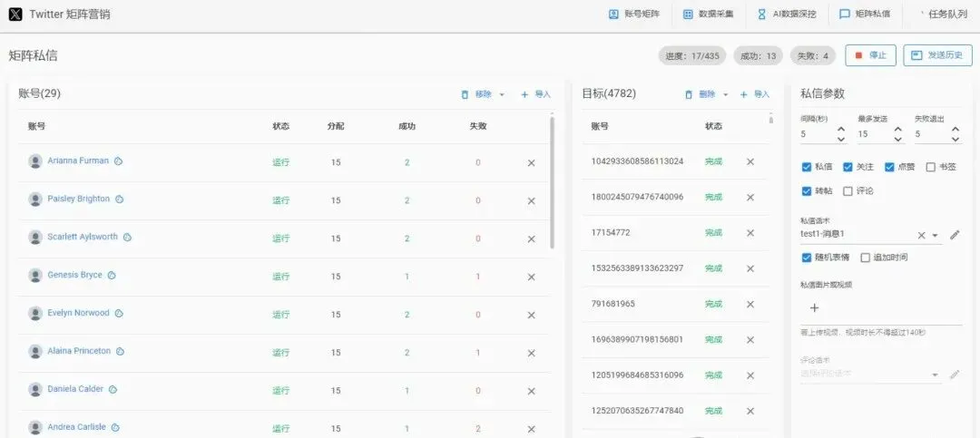Decrease the 失败退出 value

point(955,140)
